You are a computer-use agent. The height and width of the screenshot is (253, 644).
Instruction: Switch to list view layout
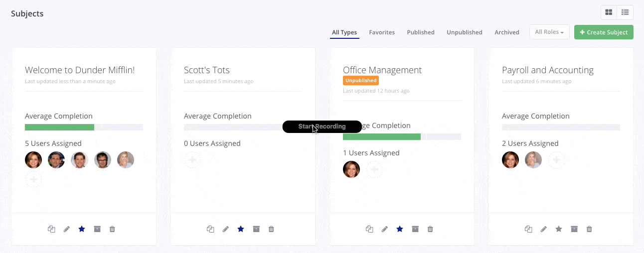(625, 12)
